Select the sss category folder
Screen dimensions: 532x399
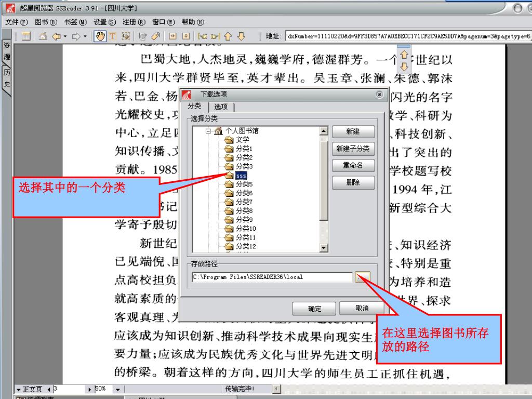241,176
